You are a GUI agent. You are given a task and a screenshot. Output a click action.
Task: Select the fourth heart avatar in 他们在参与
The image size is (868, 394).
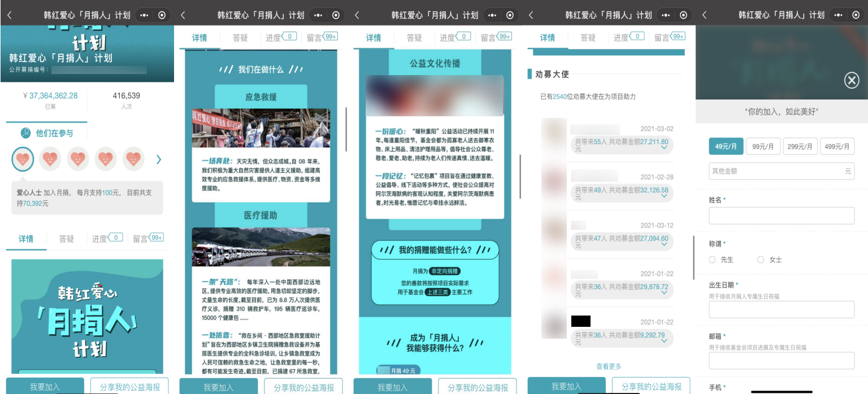pyautogui.click(x=106, y=159)
